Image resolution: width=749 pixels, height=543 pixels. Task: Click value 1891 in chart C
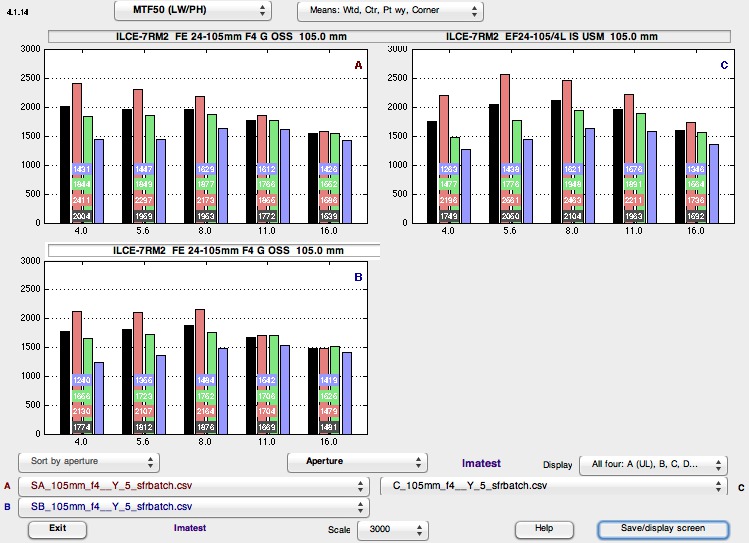click(x=633, y=184)
